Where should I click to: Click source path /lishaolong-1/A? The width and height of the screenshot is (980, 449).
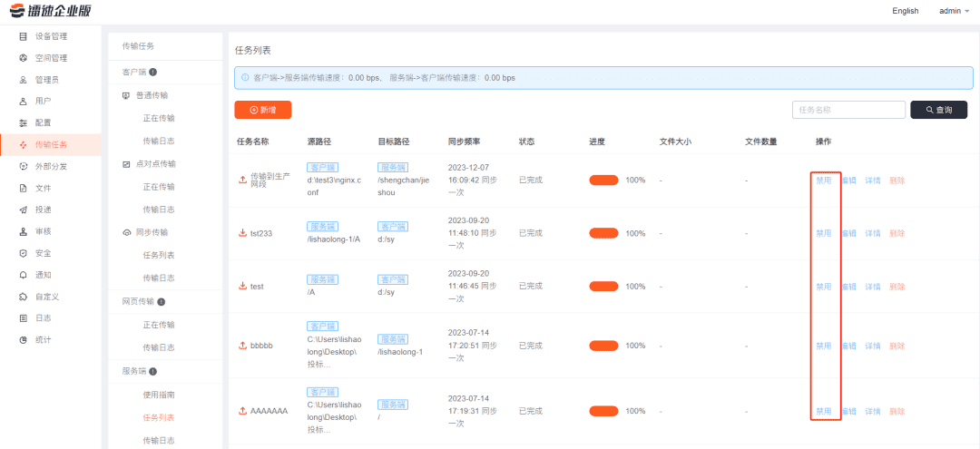(x=334, y=239)
